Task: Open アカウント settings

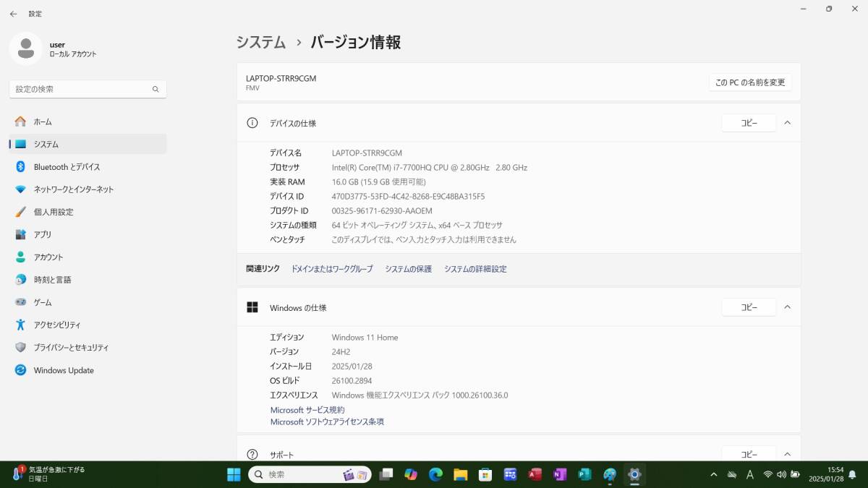Action: (88, 257)
